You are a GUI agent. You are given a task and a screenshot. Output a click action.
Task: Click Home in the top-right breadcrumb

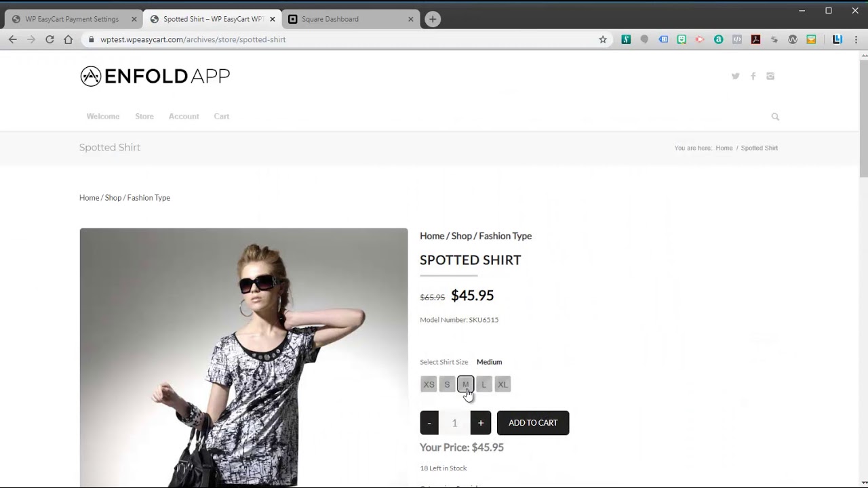click(x=724, y=148)
